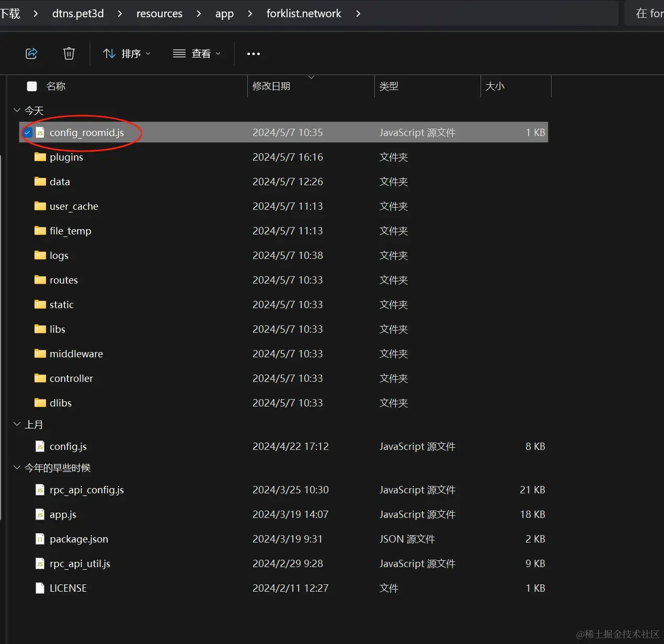This screenshot has height=644, width=664.
Task: Click the static folder icon
Action: (x=40, y=304)
